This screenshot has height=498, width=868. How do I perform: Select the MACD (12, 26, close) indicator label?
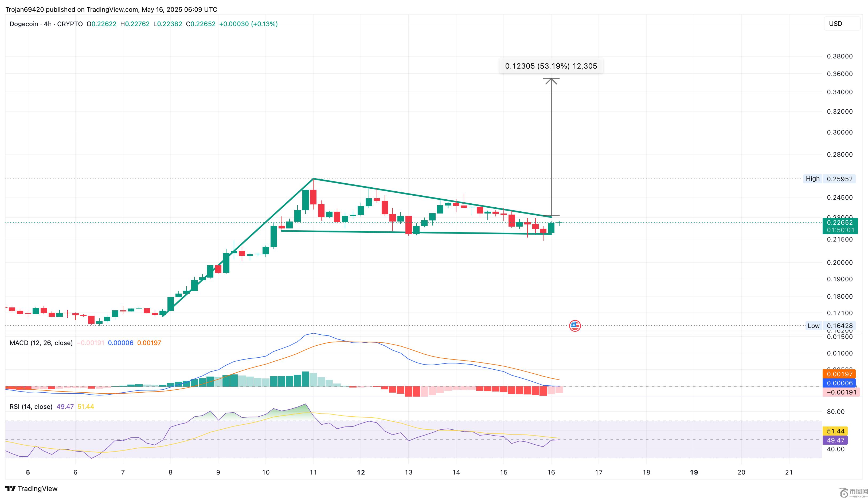point(41,343)
